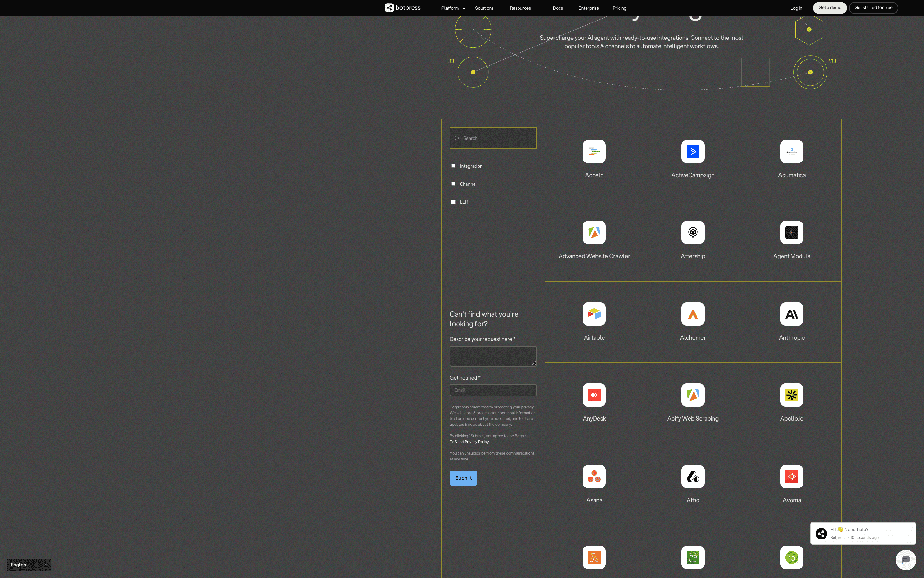Select the Agent Module icon
The width and height of the screenshot is (924, 578).
(791, 232)
